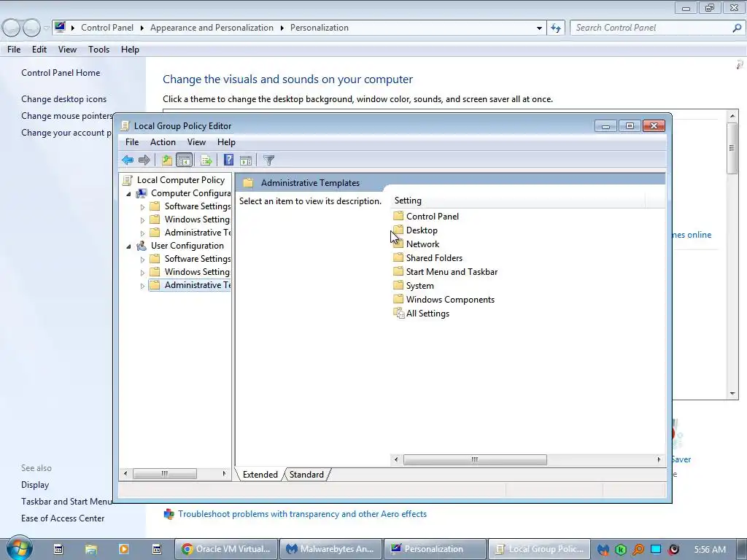Expand Administrative Templates under Computer Configuration

pos(142,233)
